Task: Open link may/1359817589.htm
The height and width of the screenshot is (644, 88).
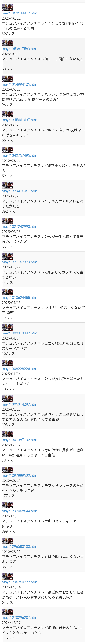Action: (x=19, y=49)
